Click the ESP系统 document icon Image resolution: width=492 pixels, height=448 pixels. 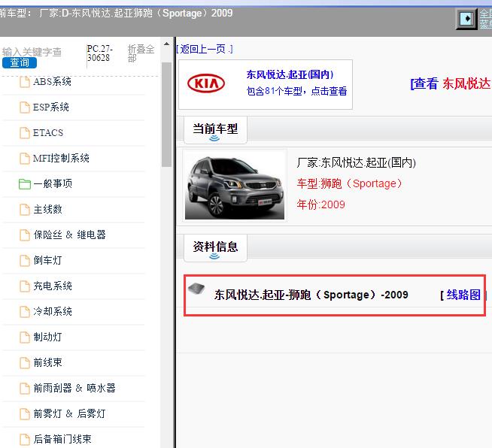[25, 107]
